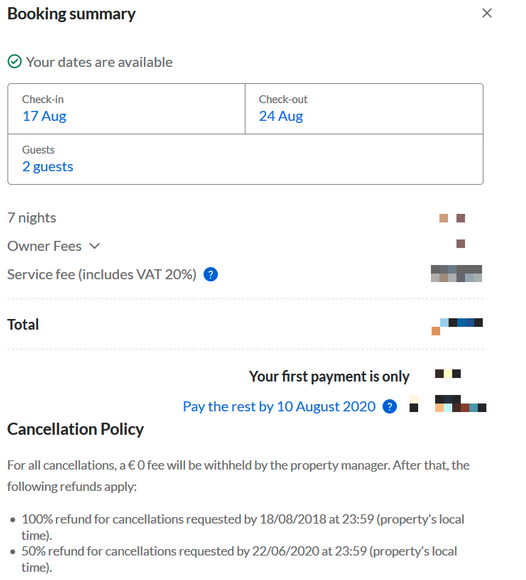Click the Owner Fees label
The image size is (526, 580).
[x=44, y=246]
